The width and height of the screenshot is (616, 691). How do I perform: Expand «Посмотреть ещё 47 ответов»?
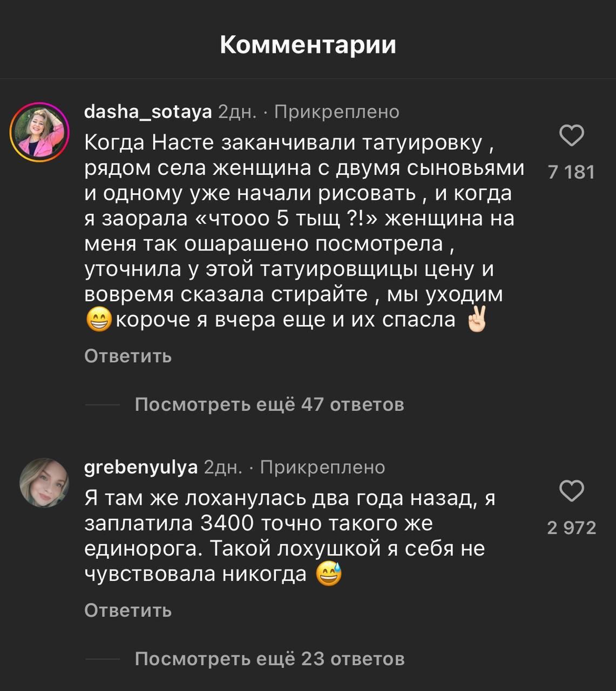(x=269, y=404)
